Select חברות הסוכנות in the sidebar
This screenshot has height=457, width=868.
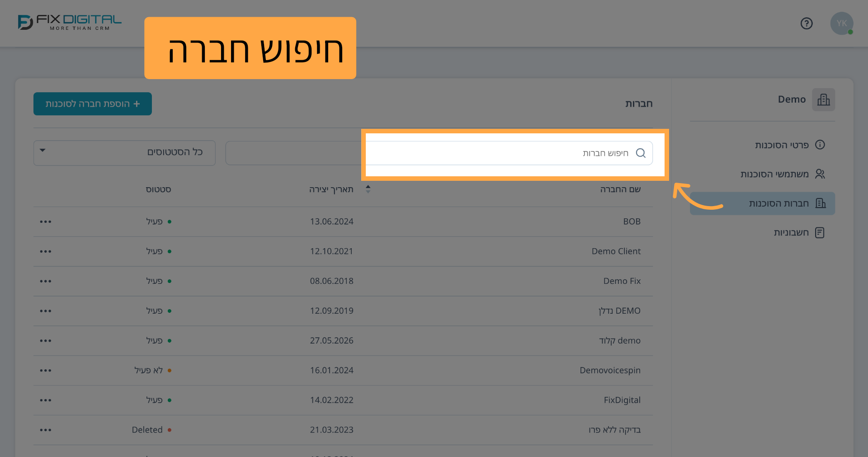[762, 203]
